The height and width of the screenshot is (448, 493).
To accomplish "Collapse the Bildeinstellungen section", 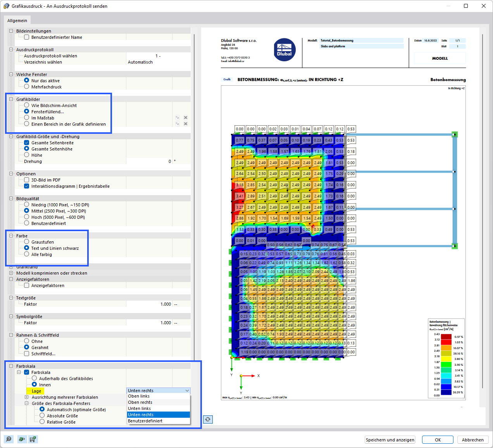I will pos(11,31).
